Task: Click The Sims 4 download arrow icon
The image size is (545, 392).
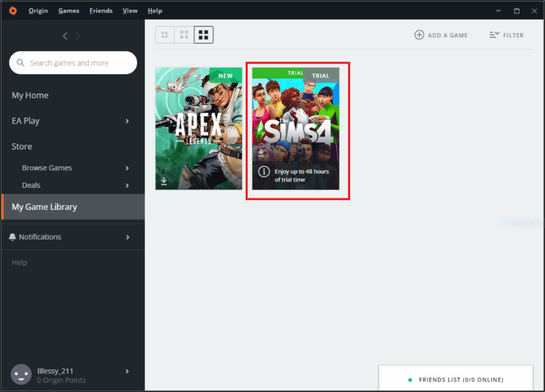Action: [261, 152]
